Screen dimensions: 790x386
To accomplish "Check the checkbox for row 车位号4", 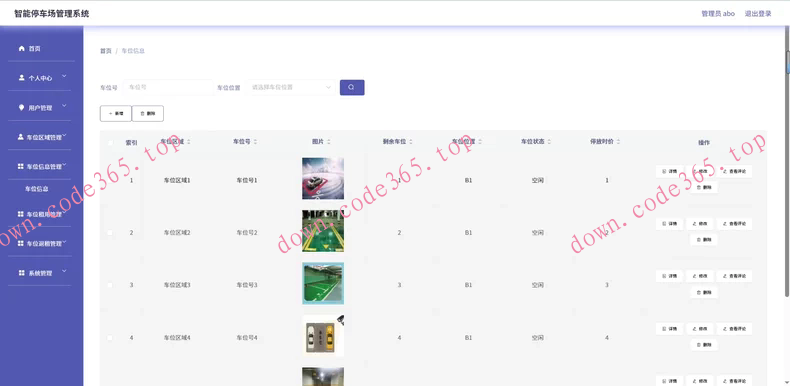I will (110, 338).
